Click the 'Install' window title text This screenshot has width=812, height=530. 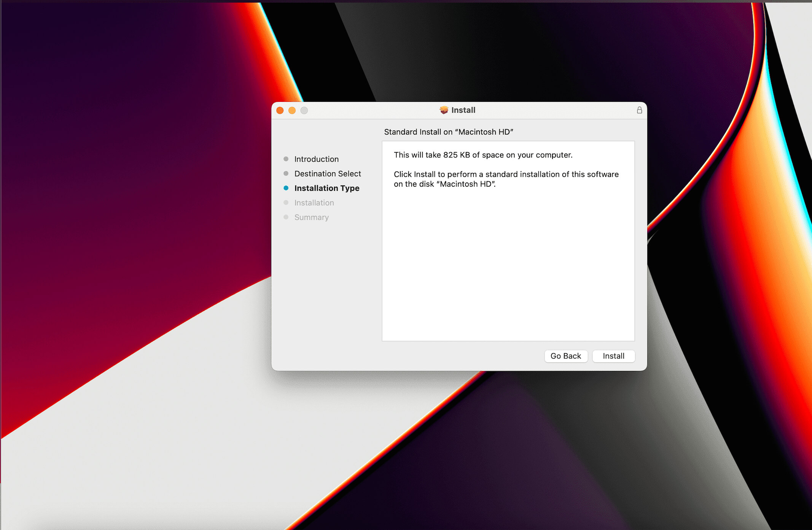(x=463, y=110)
